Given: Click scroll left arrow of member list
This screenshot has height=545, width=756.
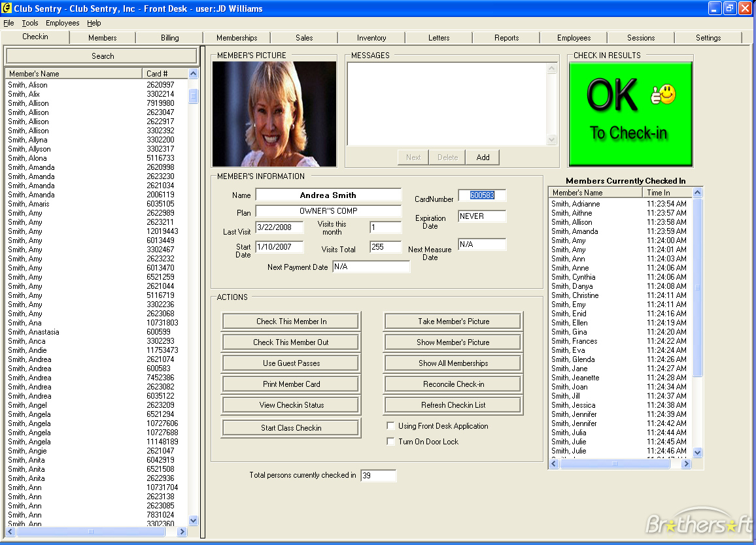Looking at the screenshot, I should pyautogui.click(x=10, y=531).
